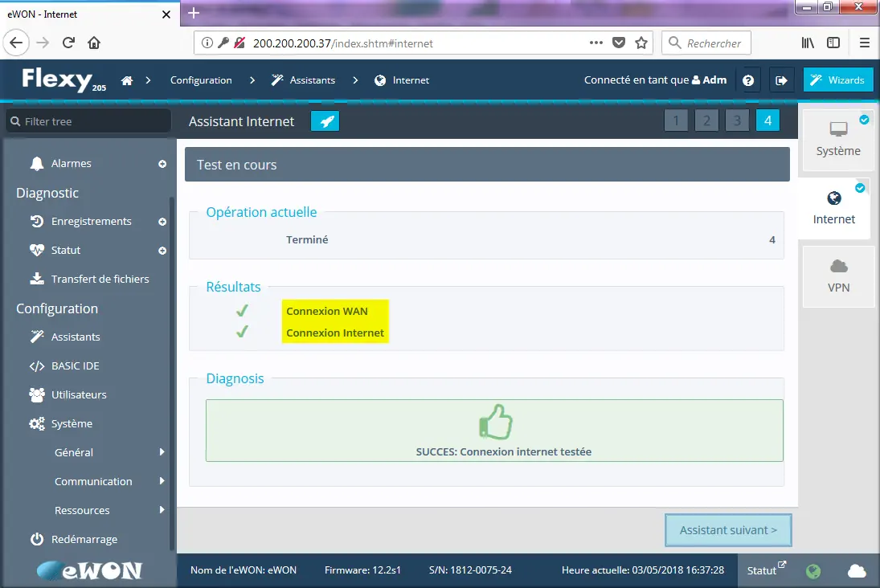Image resolution: width=880 pixels, height=588 pixels.
Task: Click the address bar URL
Action: [343, 43]
